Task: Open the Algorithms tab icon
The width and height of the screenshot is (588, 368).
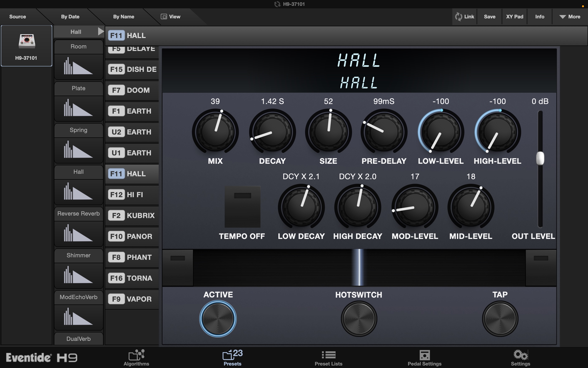Action: [x=137, y=355]
